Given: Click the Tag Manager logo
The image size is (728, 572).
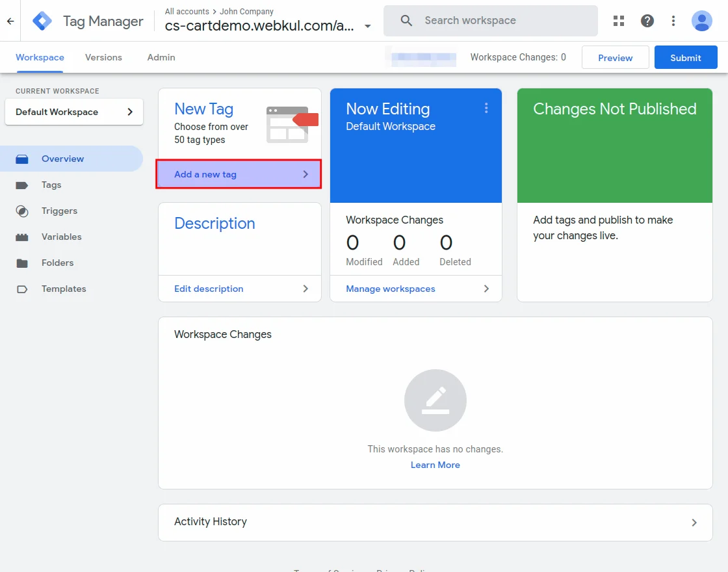Looking at the screenshot, I should [x=43, y=21].
